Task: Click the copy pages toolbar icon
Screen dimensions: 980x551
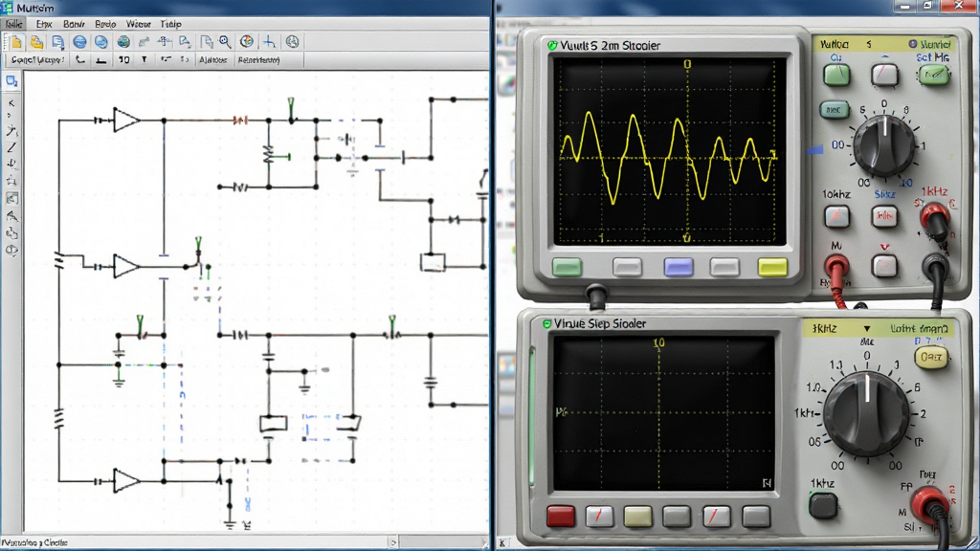Action: [x=207, y=42]
